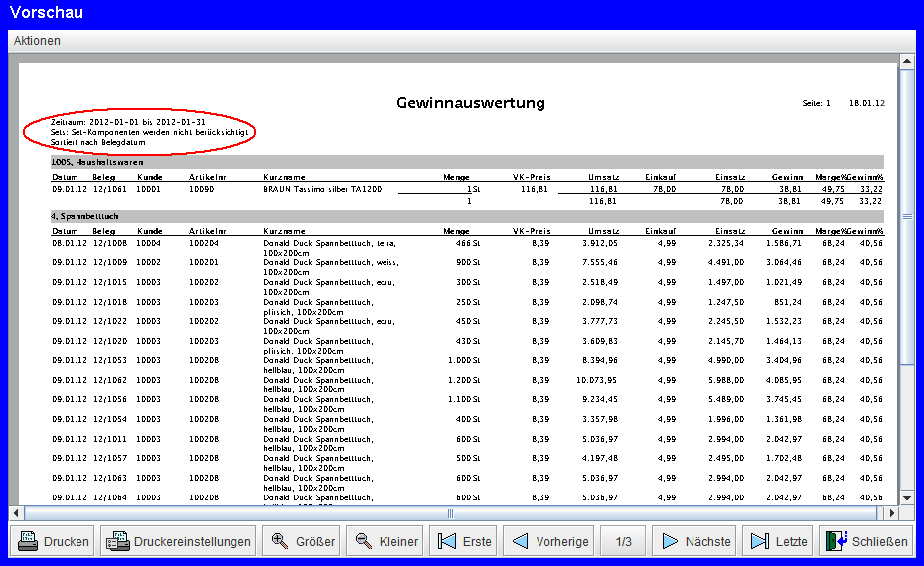This screenshot has height=566, width=924.
Task: Jump to first page with Erste
Action: coord(463,542)
